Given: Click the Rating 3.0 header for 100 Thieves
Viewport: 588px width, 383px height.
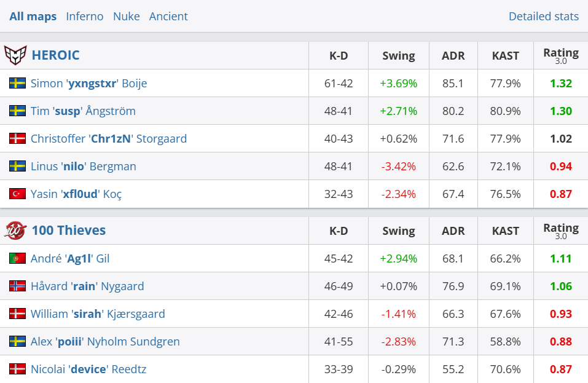Looking at the screenshot, I should tap(560, 231).
